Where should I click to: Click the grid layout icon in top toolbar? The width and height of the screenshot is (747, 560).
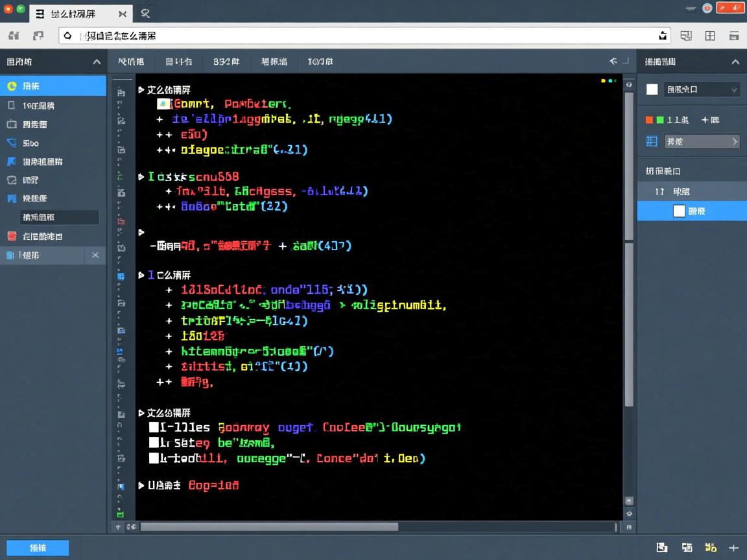tap(710, 36)
